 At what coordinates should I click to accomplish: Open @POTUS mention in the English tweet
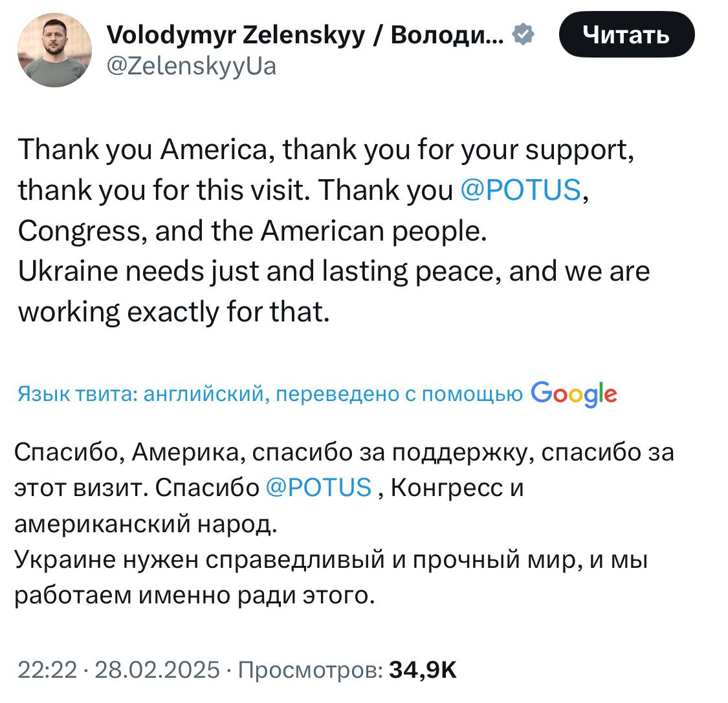520,189
